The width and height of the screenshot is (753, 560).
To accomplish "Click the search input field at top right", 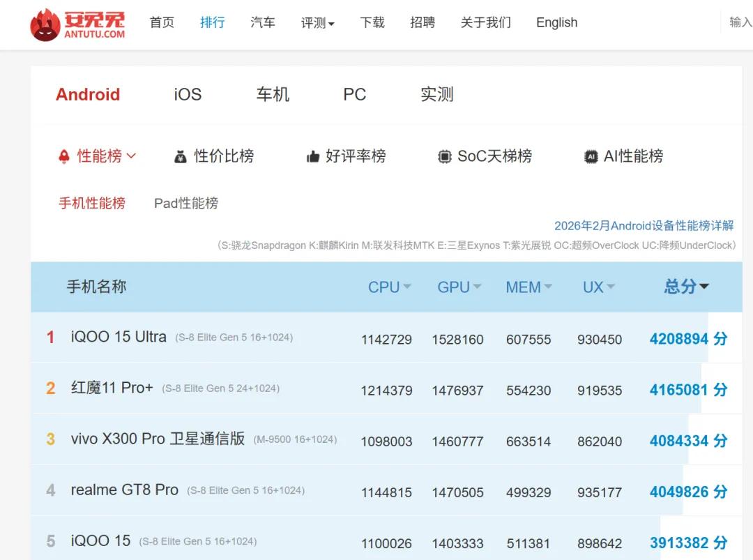I will click(x=739, y=22).
